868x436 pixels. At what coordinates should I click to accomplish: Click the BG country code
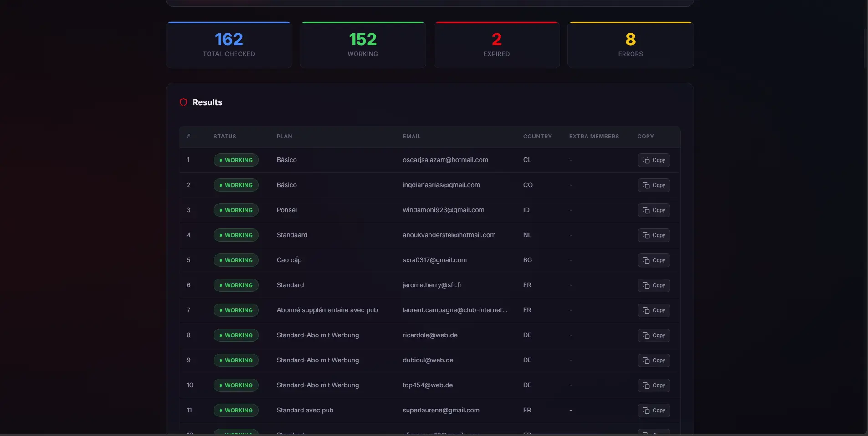pyautogui.click(x=527, y=260)
